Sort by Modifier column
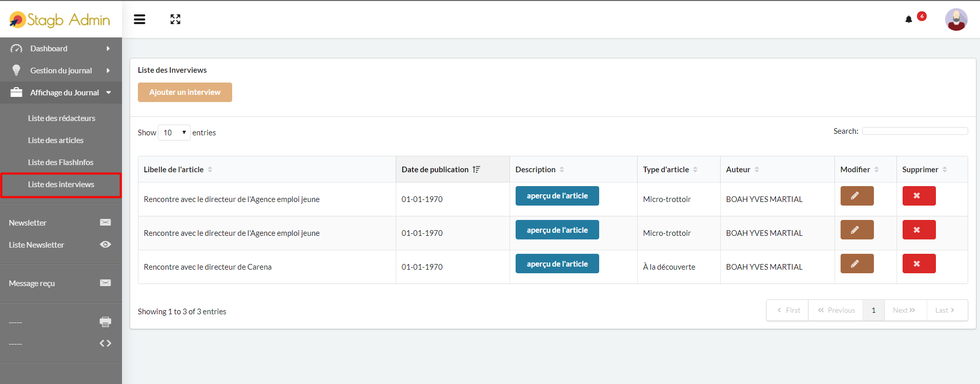The image size is (980, 384). [866, 169]
